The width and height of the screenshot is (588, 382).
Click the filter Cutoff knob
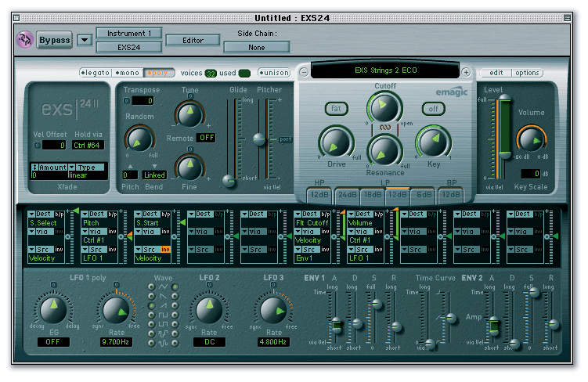pyautogui.click(x=384, y=108)
